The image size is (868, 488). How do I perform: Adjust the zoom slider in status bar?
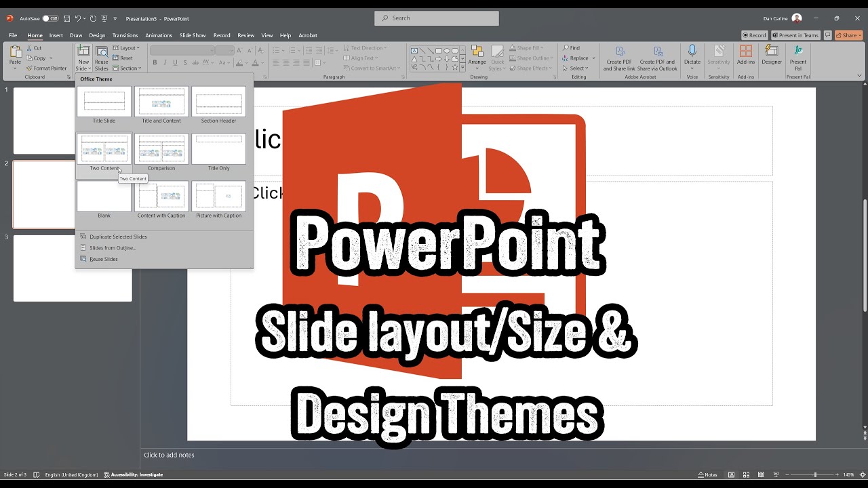point(814,474)
